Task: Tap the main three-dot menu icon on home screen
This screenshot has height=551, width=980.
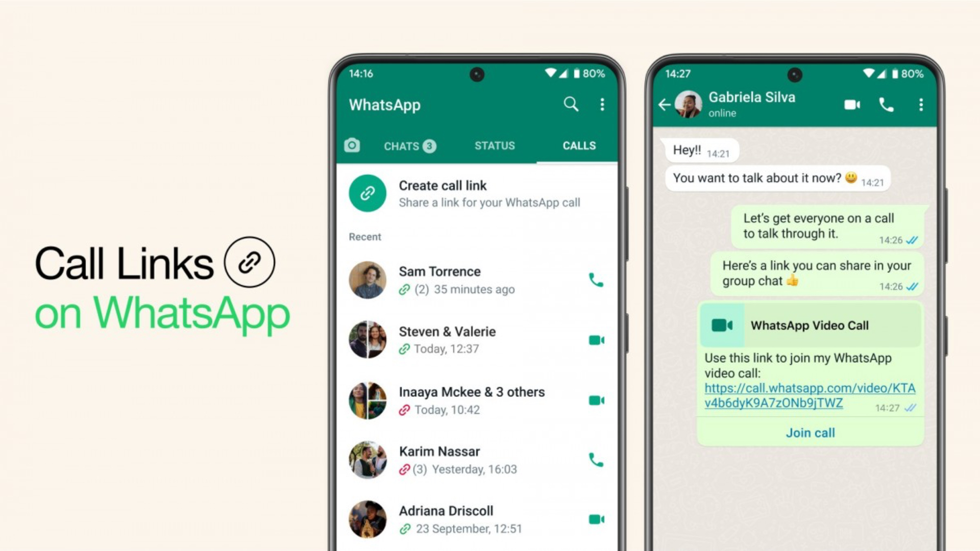Action: pos(602,104)
